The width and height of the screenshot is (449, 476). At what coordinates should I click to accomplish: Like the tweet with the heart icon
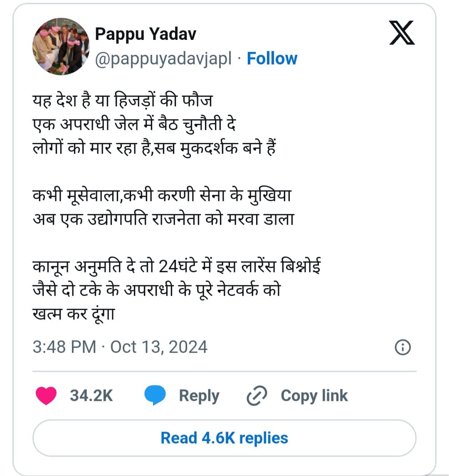pyautogui.click(x=46, y=395)
